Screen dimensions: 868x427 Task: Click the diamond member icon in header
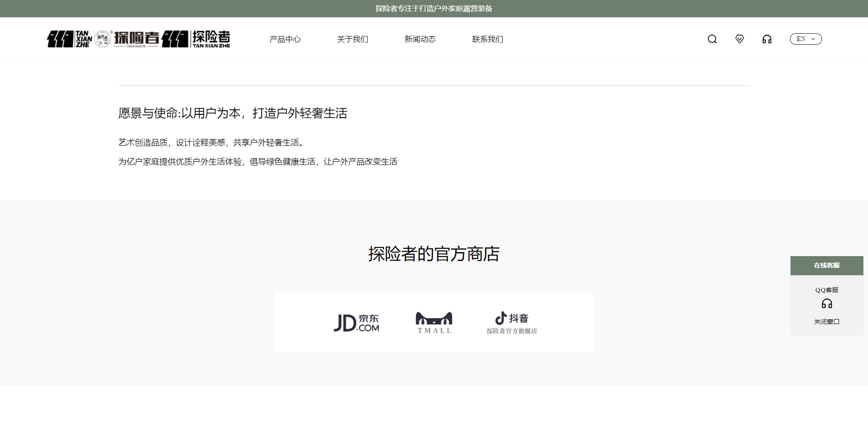[x=739, y=39]
